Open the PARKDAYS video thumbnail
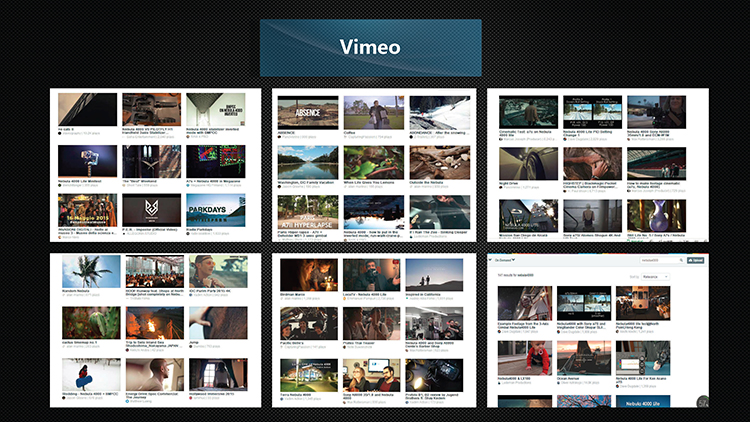The image size is (750, 422). pos(216,210)
